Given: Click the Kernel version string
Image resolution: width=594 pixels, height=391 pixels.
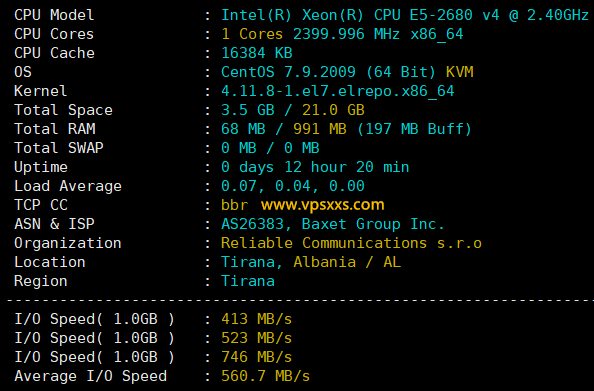Looking at the screenshot, I should click(x=338, y=91).
